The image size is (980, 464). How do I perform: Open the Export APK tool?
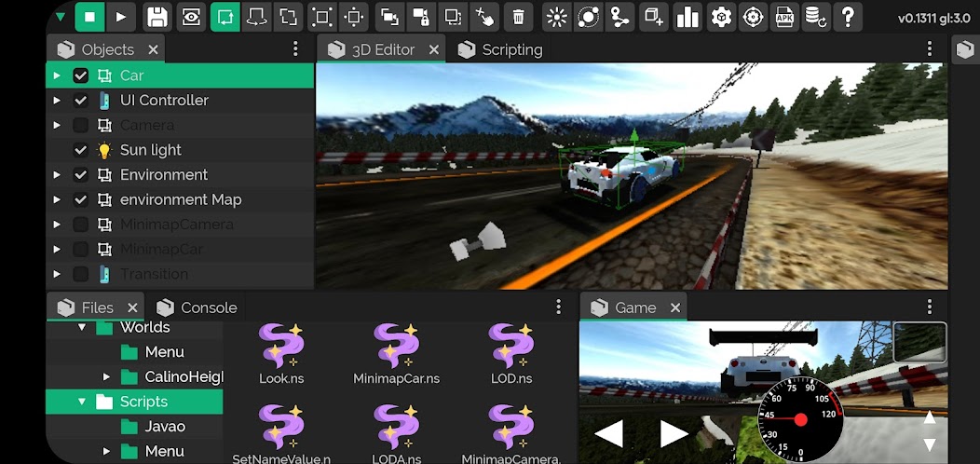tap(784, 17)
